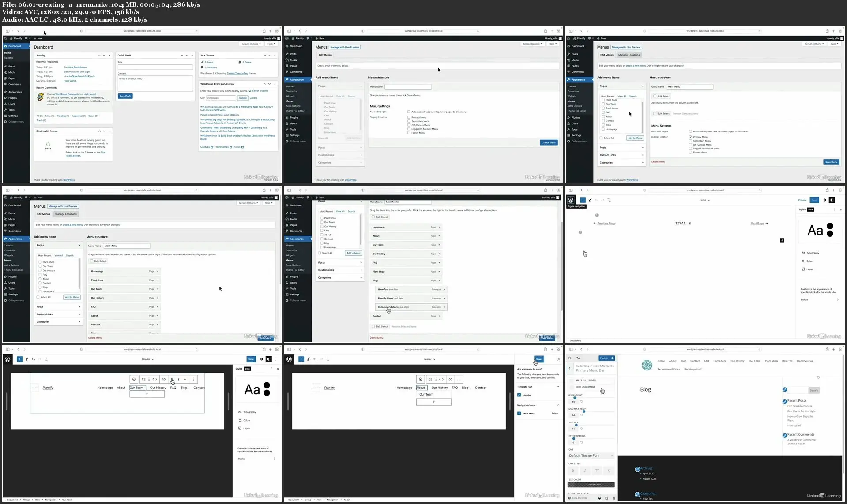847x504 pixels.
Task: Click the create a new menu link in the empty Main Menu frame
Action: click(x=636, y=66)
